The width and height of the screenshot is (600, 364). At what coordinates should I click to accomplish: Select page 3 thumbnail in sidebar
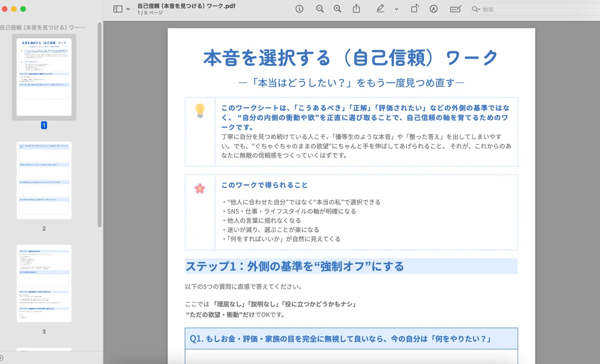coord(44,283)
